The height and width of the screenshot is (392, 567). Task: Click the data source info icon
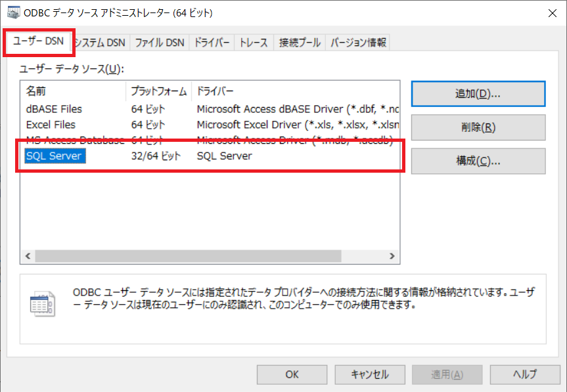click(x=43, y=303)
